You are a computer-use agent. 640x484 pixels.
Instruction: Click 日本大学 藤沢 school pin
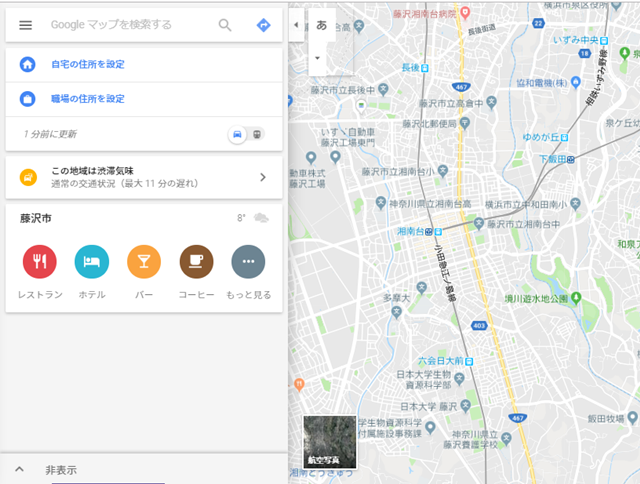point(465,406)
